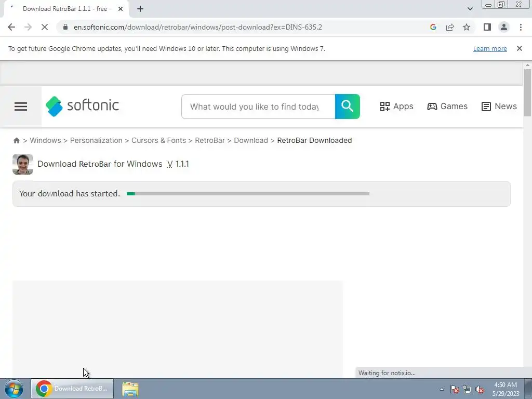Image resolution: width=532 pixels, height=399 pixels.
Task: Click the 'Download RetroBar for Windows' heading
Action: tap(100, 164)
